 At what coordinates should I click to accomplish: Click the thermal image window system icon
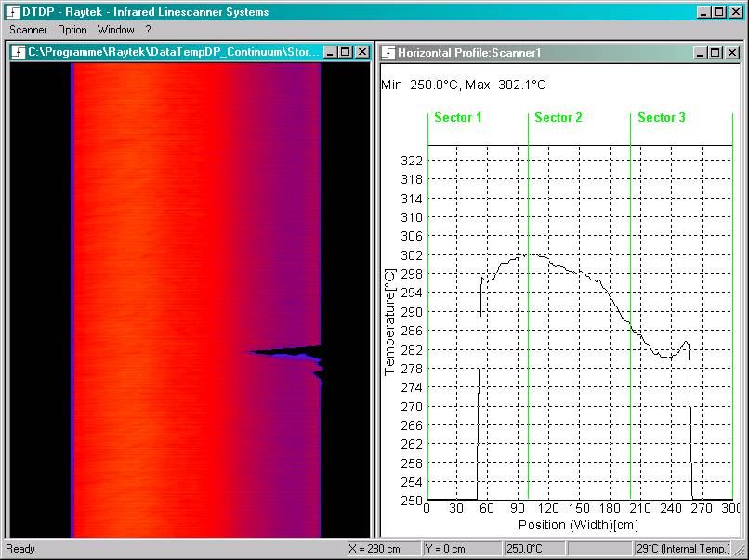click(19, 52)
